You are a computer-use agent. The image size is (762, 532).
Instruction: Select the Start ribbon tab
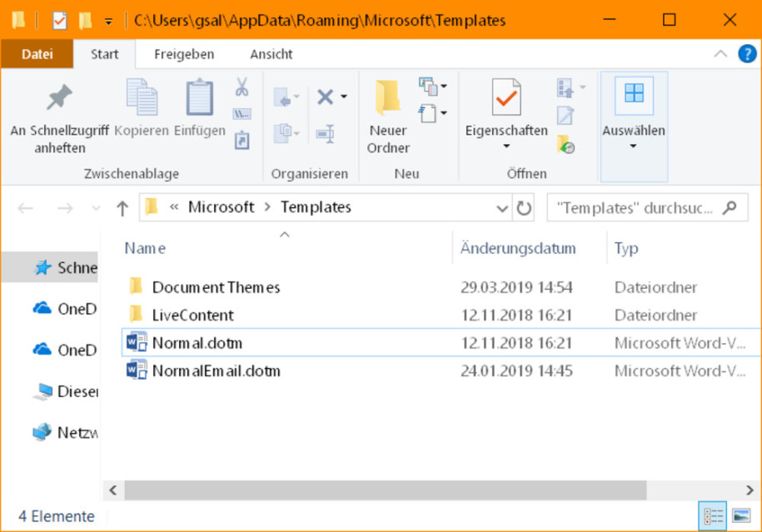[x=104, y=54]
